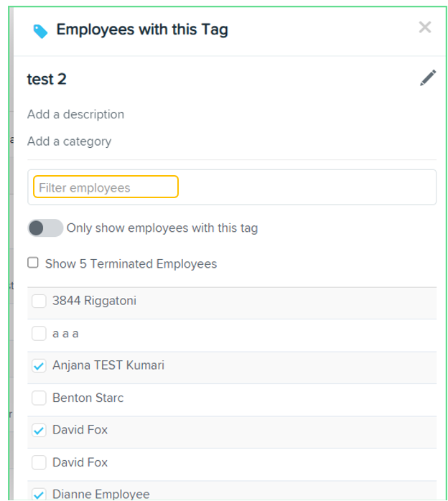Tick the Show 5 Terminated Employees checkbox
The width and height of the screenshot is (448, 501).
[33, 263]
